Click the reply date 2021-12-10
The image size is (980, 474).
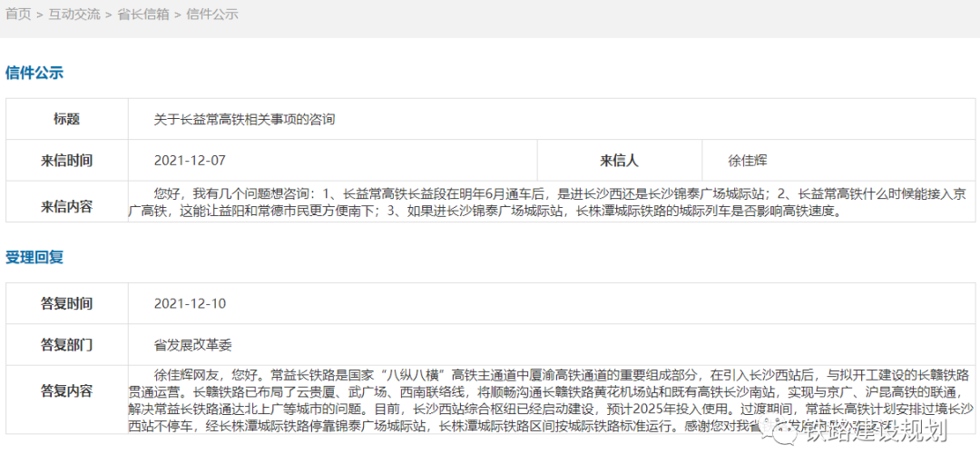190,304
